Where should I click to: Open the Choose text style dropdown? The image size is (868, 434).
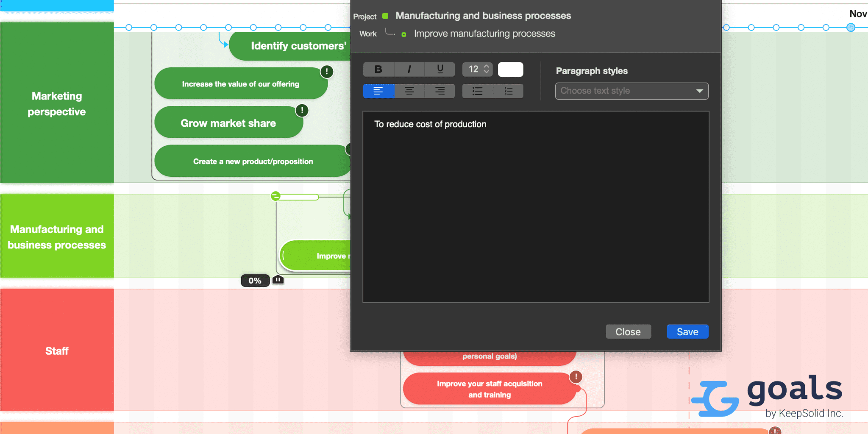point(632,91)
